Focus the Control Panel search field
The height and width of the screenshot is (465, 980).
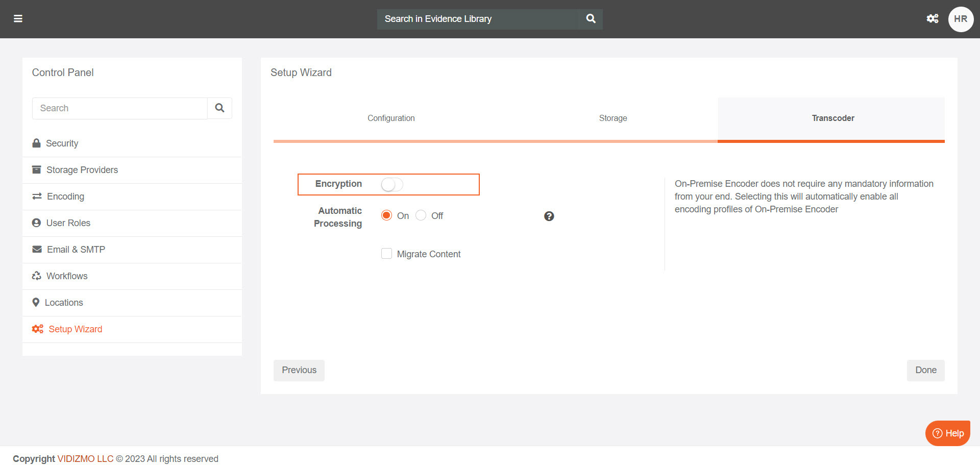(x=120, y=108)
